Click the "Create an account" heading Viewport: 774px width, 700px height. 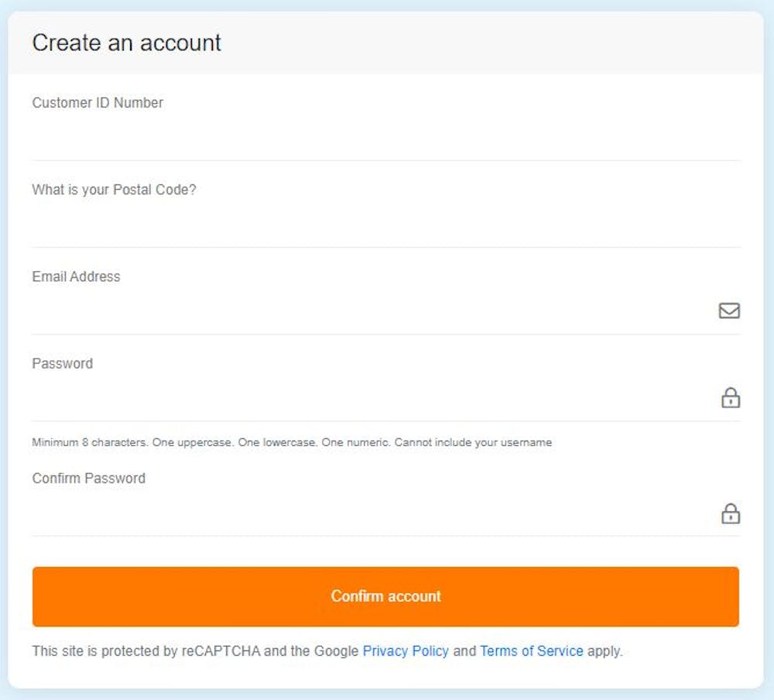tap(126, 43)
